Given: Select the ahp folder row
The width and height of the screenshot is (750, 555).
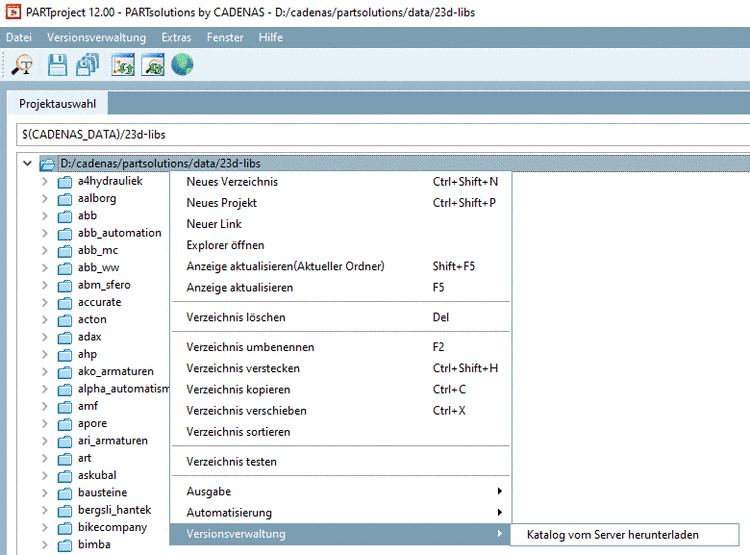Looking at the screenshot, I should tap(87, 354).
